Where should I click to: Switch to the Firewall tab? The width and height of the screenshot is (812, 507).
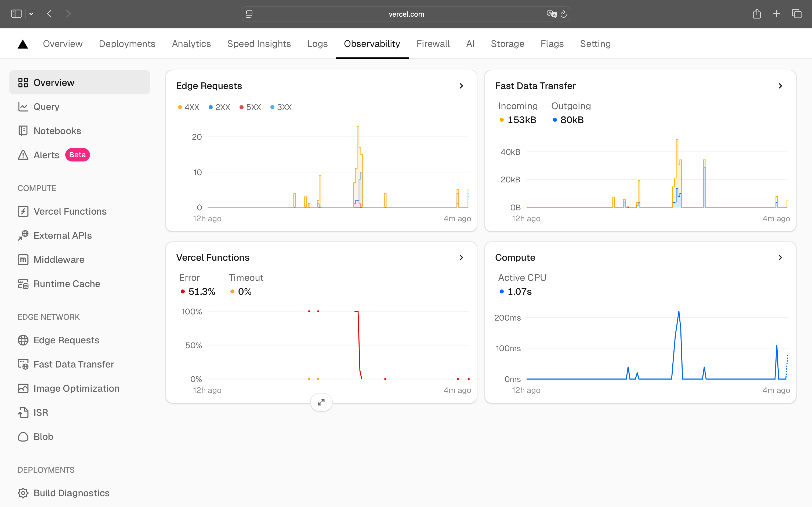coord(433,43)
